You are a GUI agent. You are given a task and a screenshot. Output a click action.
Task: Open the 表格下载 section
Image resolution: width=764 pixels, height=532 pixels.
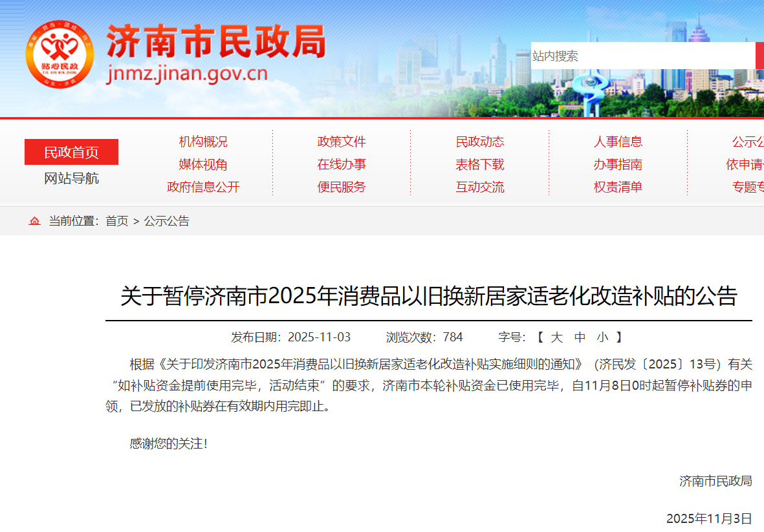pos(481,164)
